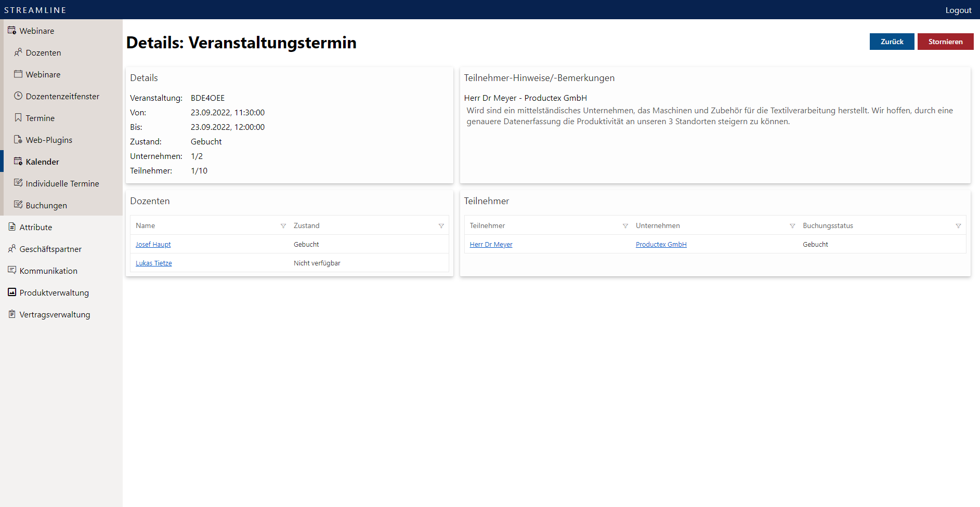The width and height of the screenshot is (980, 507).
Task: Select Produktverwaltung in the sidebar
Action: [x=54, y=292]
